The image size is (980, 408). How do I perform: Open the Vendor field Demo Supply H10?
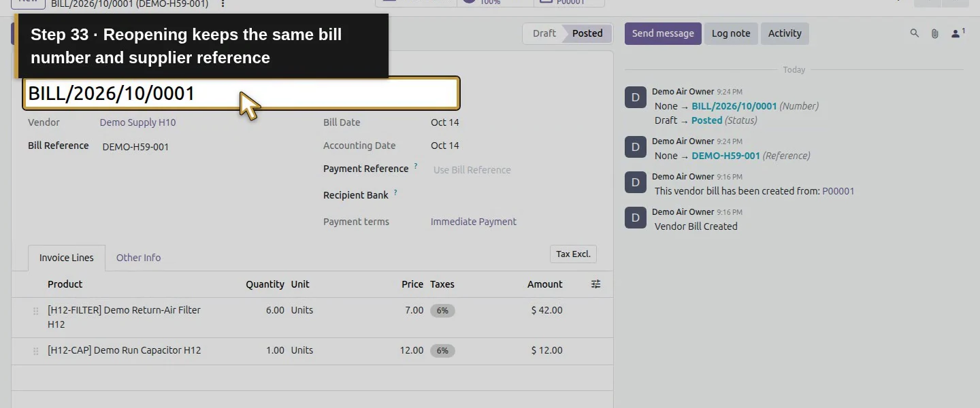[137, 122]
